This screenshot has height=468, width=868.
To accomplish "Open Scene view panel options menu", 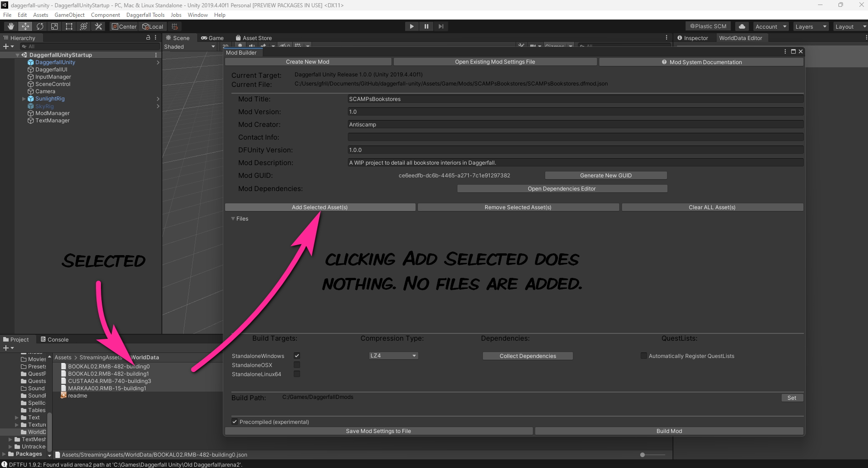I will pyautogui.click(x=667, y=38).
